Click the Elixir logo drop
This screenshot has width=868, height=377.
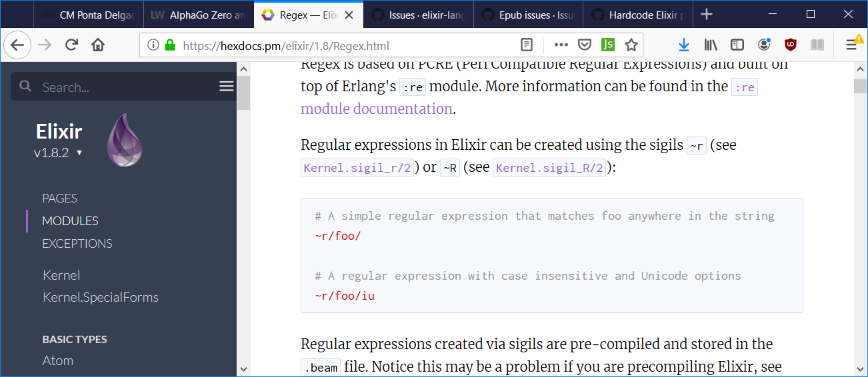[125, 140]
